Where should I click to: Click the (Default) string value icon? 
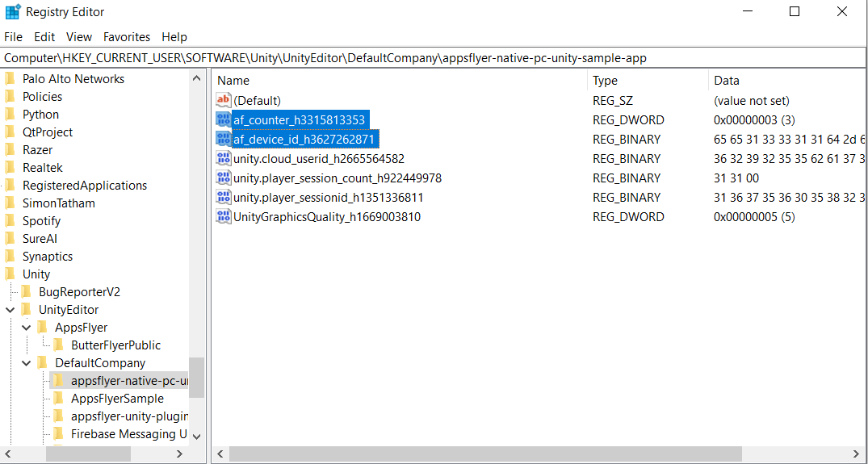coord(223,100)
